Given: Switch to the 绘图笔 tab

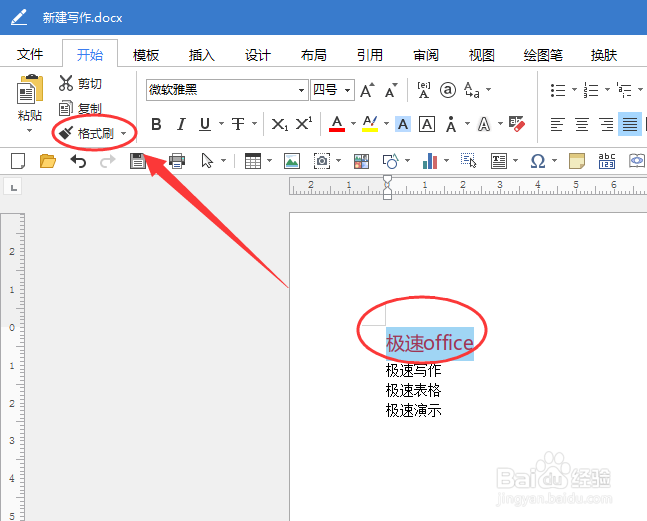Looking at the screenshot, I should coord(543,54).
